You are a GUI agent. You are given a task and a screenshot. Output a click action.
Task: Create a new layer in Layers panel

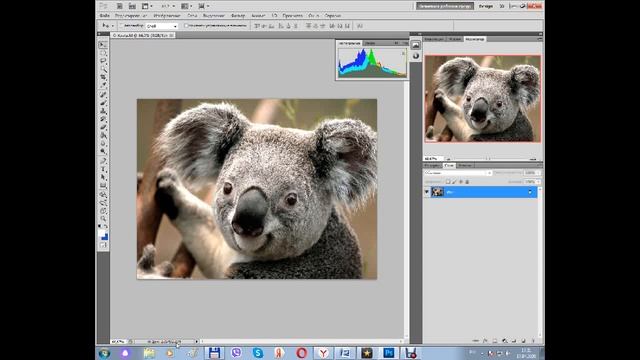(524, 340)
